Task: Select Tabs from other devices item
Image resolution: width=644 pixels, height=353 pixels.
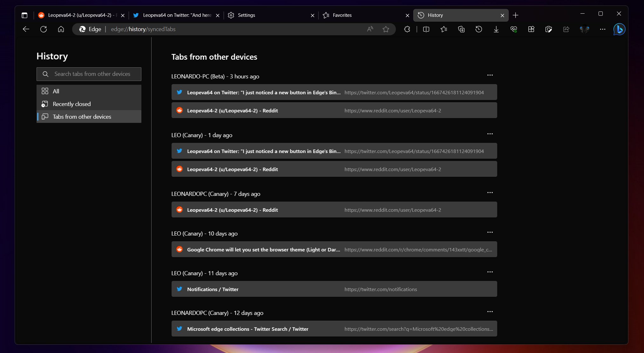Action: coord(89,117)
